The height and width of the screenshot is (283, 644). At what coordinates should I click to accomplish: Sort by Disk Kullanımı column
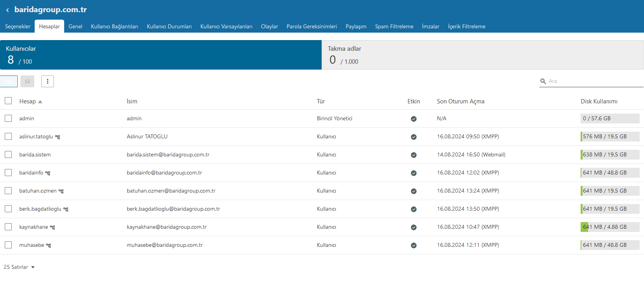point(599,101)
